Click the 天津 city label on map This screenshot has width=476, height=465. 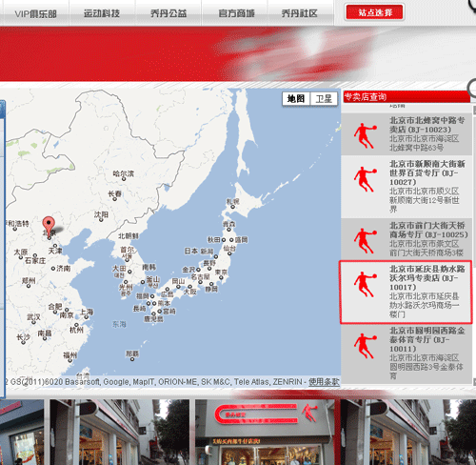click(55, 251)
